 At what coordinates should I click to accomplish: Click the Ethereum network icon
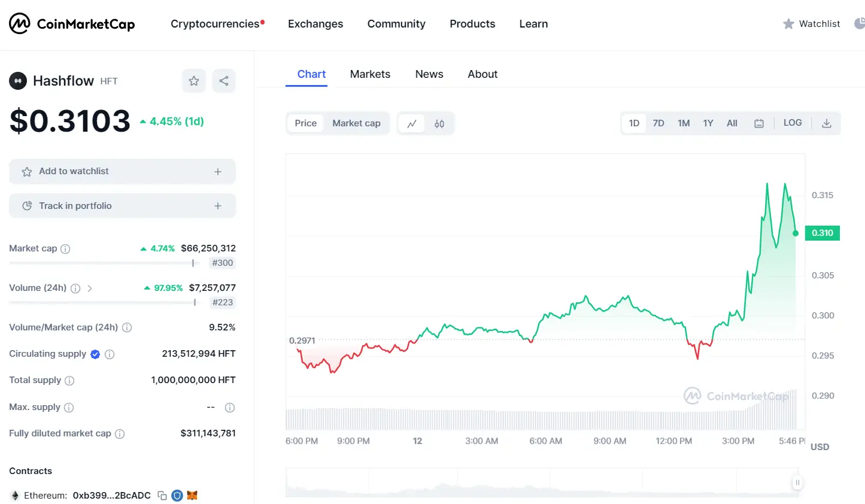(15, 496)
